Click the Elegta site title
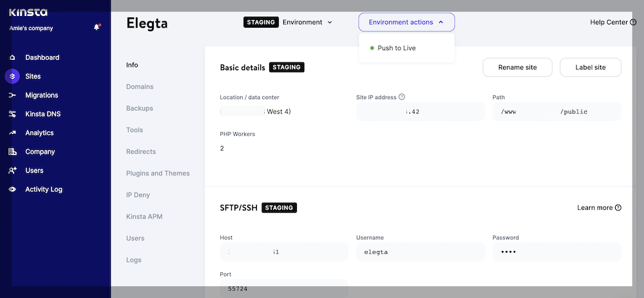644x298 pixels. 147,23
